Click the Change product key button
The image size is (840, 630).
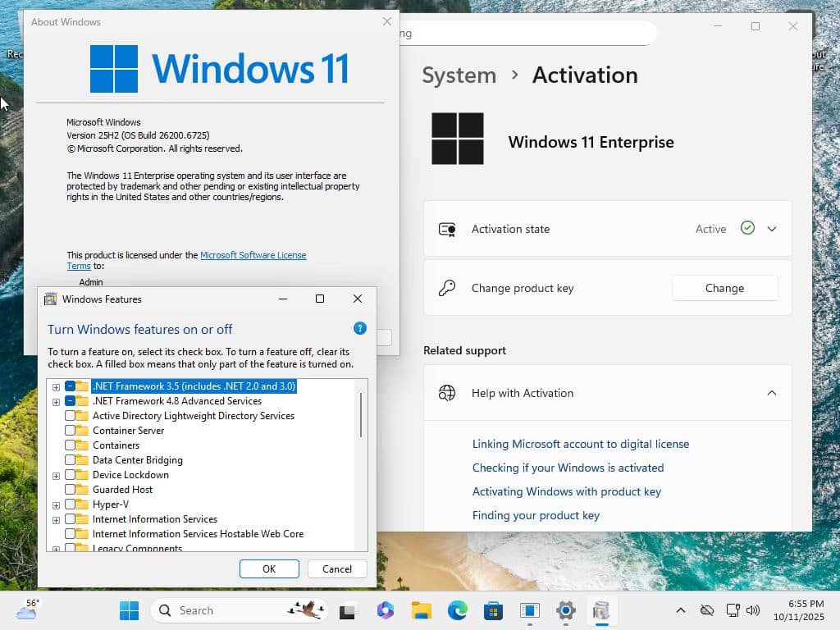pyautogui.click(x=724, y=288)
